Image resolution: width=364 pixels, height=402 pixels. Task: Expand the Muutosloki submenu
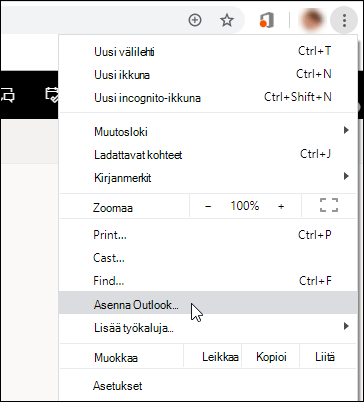[208, 131]
